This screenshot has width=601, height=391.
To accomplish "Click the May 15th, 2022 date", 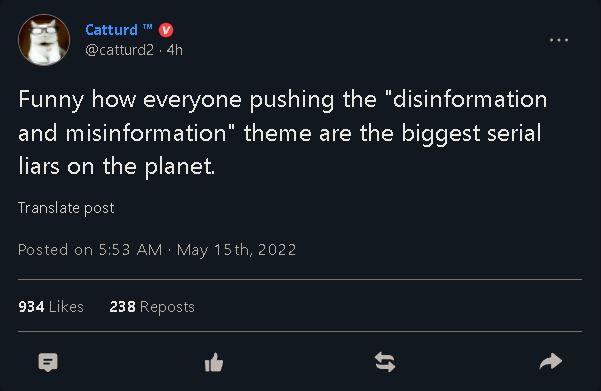I will click(x=236, y=250).
